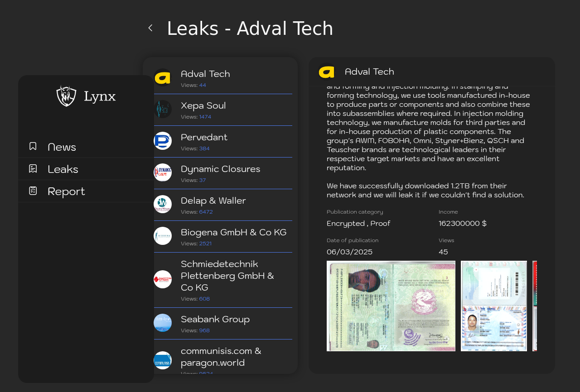Image resolution: width=580 pixels, height=392 pixels.
Task: Click the Adval Tech yellow logo in list
Action: pyautogui.click(x=163, y=77)
